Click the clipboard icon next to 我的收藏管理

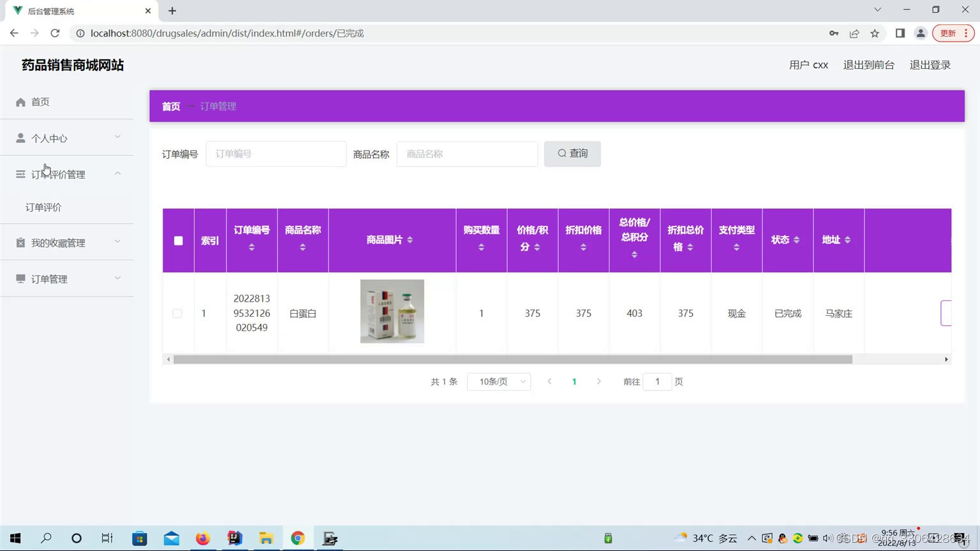pos(20,242)
